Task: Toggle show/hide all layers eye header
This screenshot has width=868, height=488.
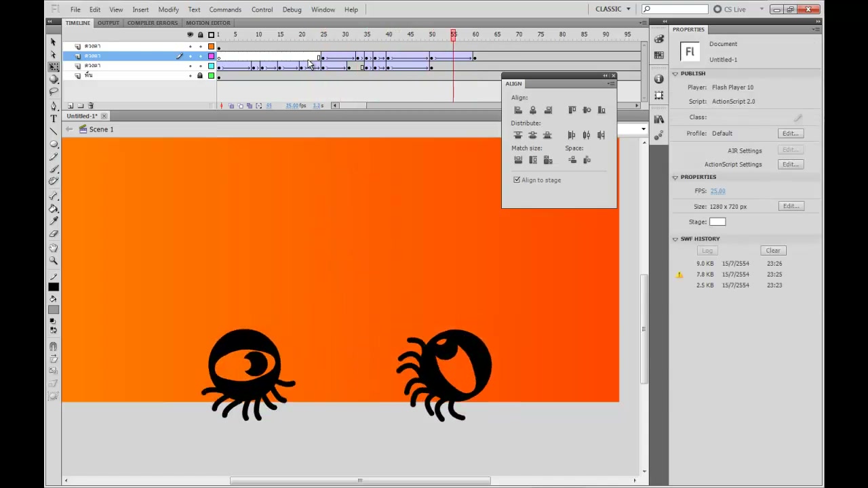Action: [x=190, y=35]
